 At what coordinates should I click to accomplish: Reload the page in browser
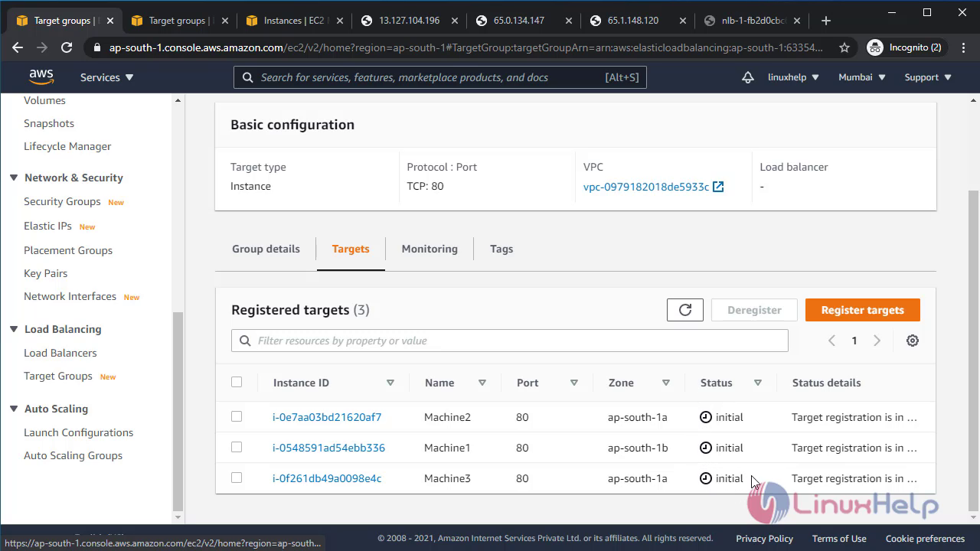(67, 47)
